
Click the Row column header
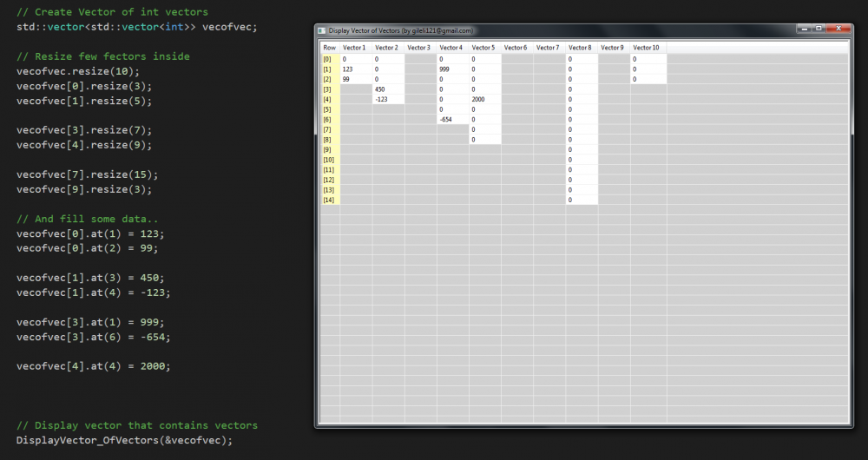(330, 48)
